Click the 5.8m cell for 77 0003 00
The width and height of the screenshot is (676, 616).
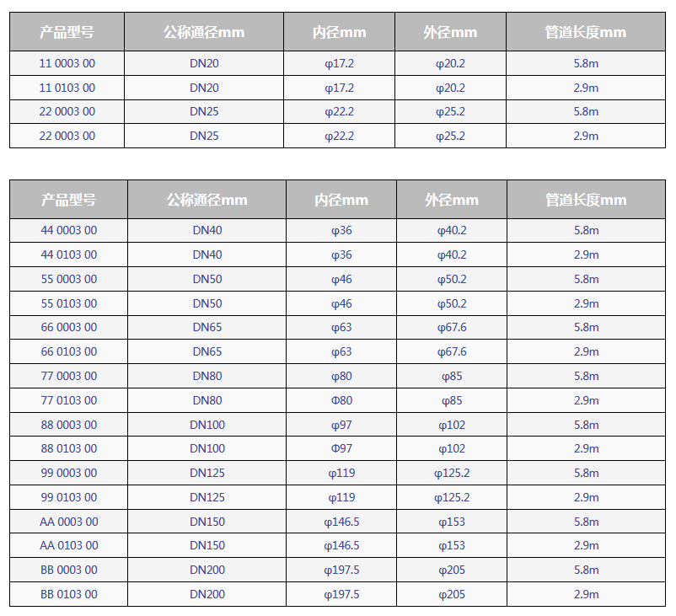pyautogui.click(x=587, y=376)
